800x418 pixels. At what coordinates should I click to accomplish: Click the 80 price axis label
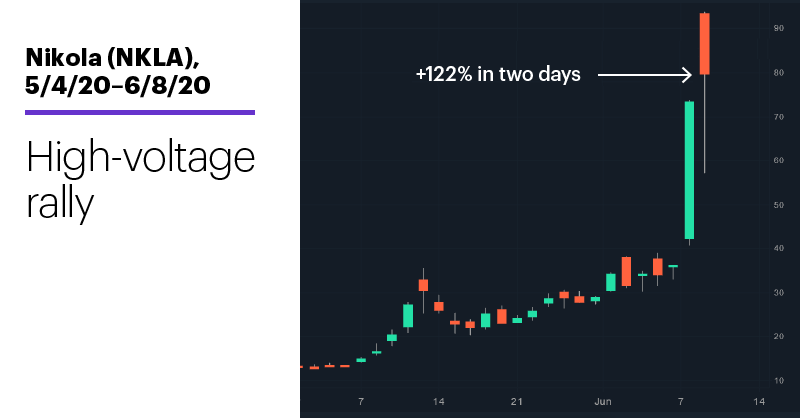779,73
